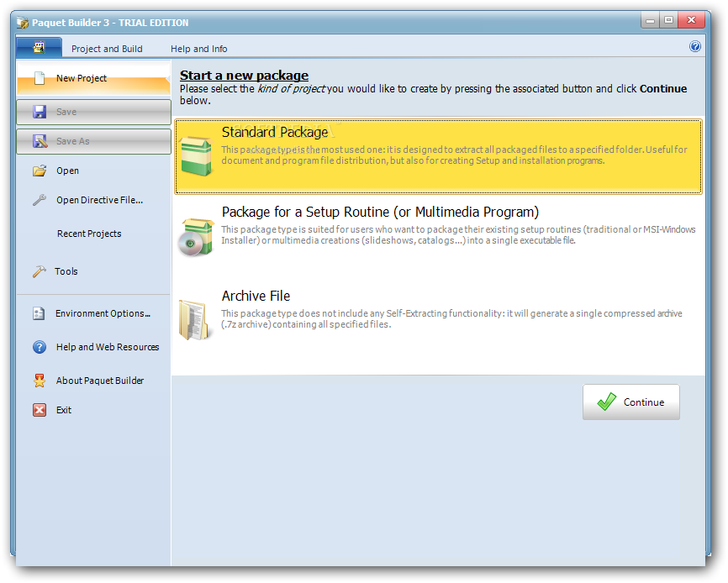Viewport: 728px width, 583px height.
Task: Click the Tools hammer icon
Action: pos(40,271)
